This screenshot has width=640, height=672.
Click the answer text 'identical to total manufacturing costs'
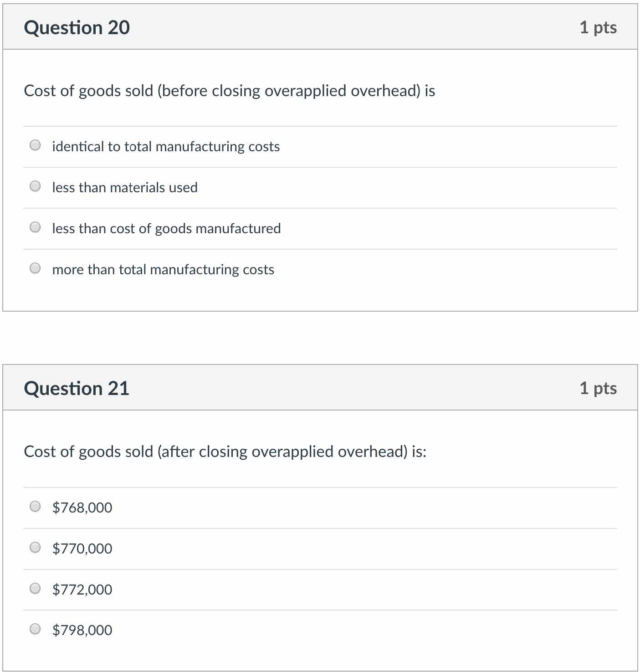click(x=166, y=146)
